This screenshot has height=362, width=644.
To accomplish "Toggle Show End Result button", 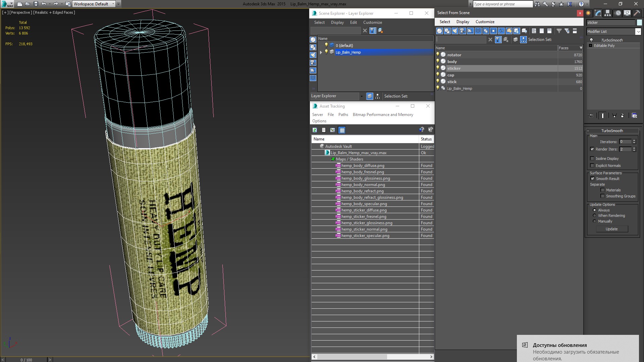I will (x=603, y=116).
